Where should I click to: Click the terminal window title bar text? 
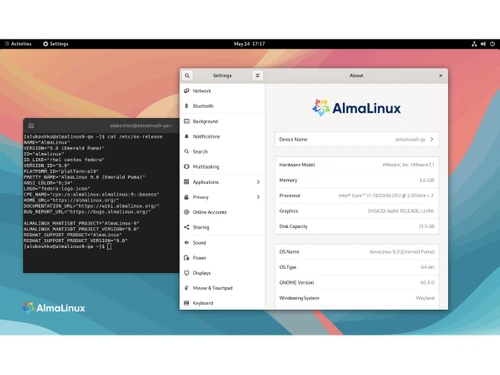pyautogui.click(x=141, y=126)
